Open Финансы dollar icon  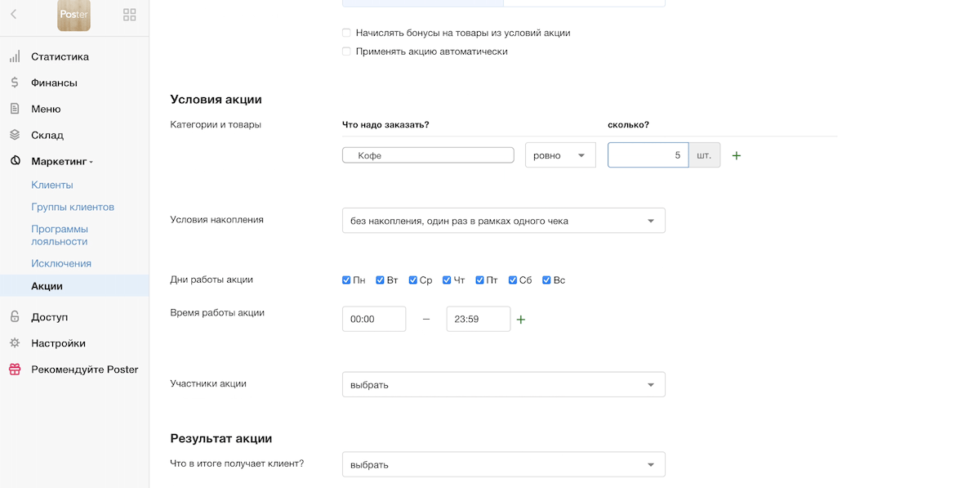coord(15,83)
